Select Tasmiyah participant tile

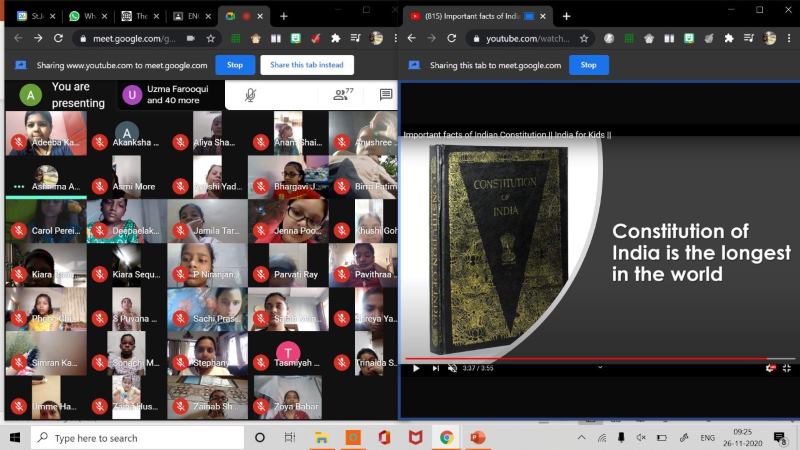coord(289,354)
